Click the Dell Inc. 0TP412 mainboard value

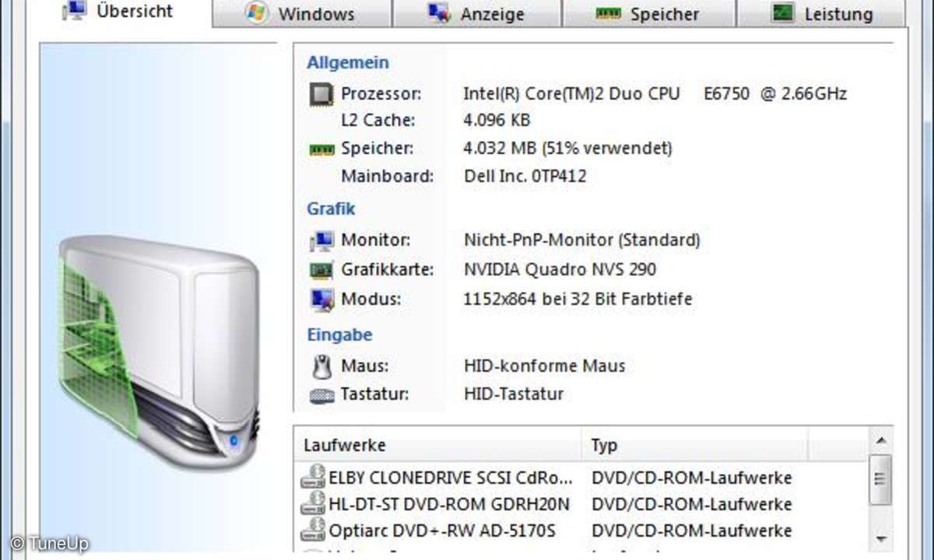click(525, 176)
